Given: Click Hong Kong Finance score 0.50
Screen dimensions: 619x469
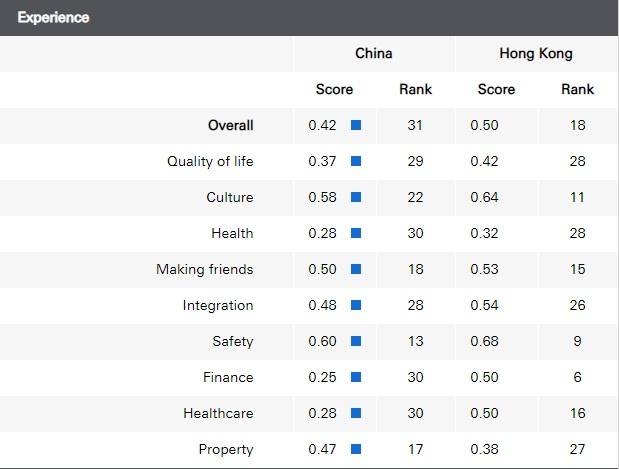Looking at the screenshot, I should coord(485,378).
